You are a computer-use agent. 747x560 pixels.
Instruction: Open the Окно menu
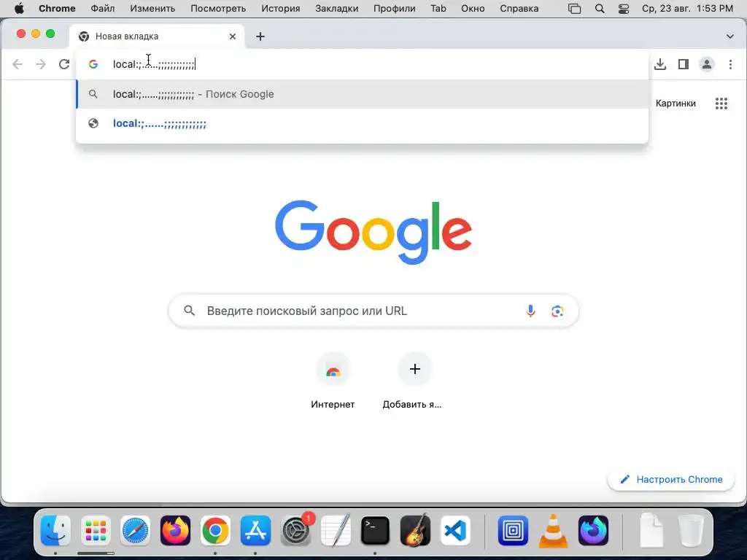(x=473, y=9)
